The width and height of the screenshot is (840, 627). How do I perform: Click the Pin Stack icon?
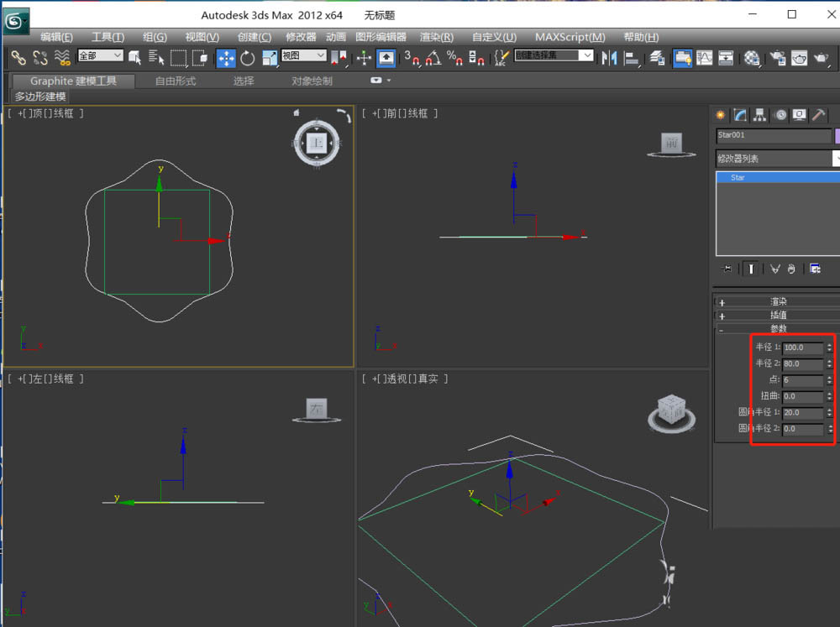click(x=727, y=269)
